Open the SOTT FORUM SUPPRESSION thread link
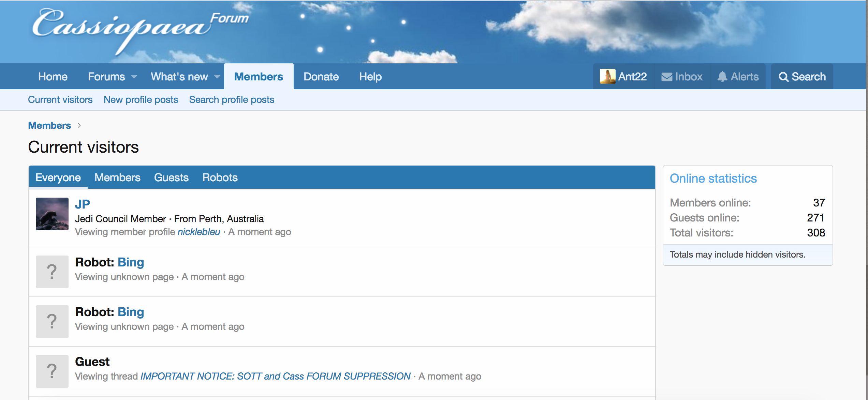Viewport: 868px width, 400px height. tap(275, 376)
